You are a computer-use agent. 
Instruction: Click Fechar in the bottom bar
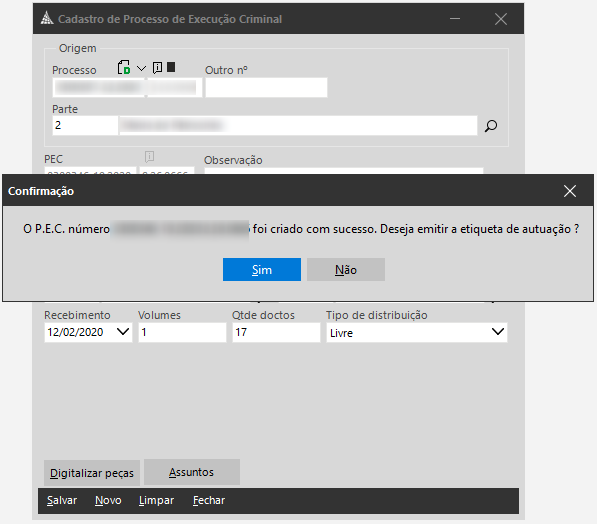click(x=209, y=500)
